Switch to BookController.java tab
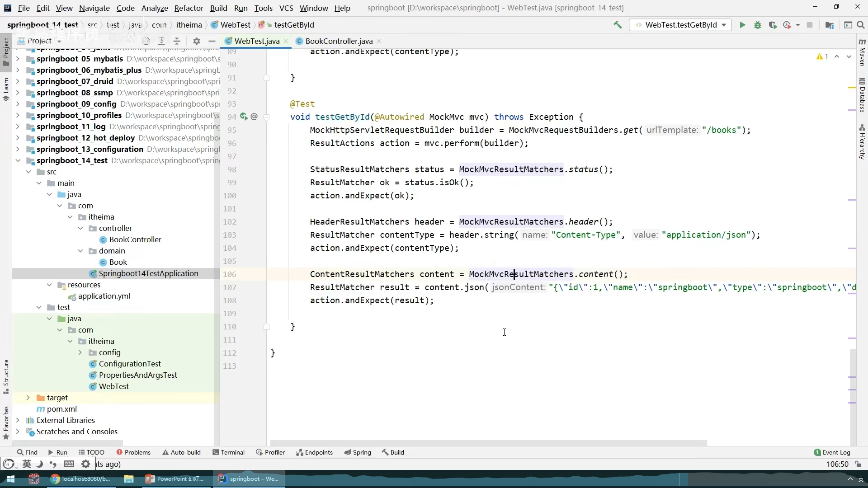The image size is (868, 488). pyautogui.click(x=339, y=41)
